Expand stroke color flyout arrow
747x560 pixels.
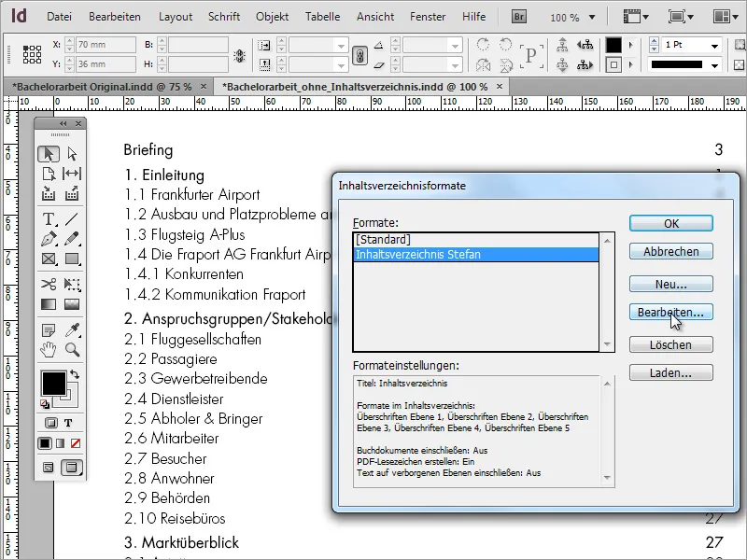(631, 64)
